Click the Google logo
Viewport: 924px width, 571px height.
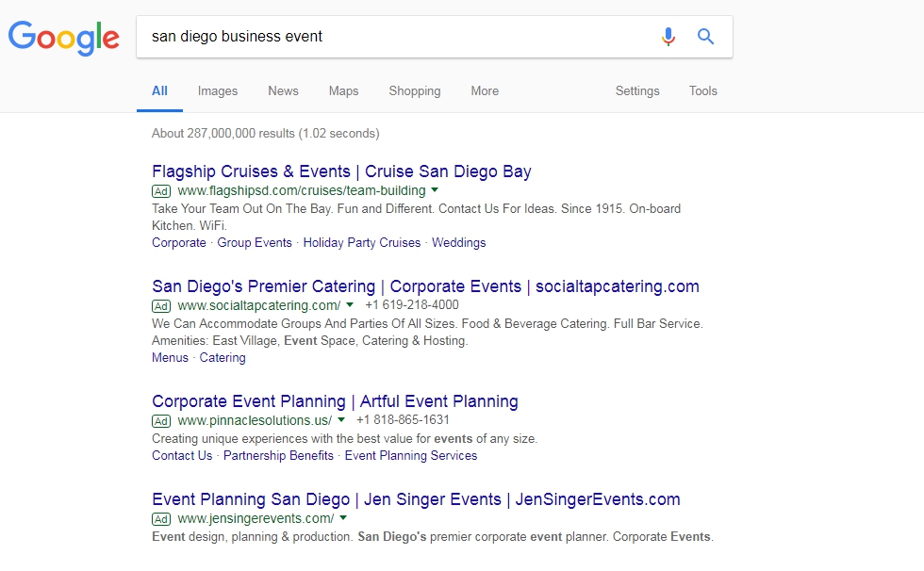64,38
